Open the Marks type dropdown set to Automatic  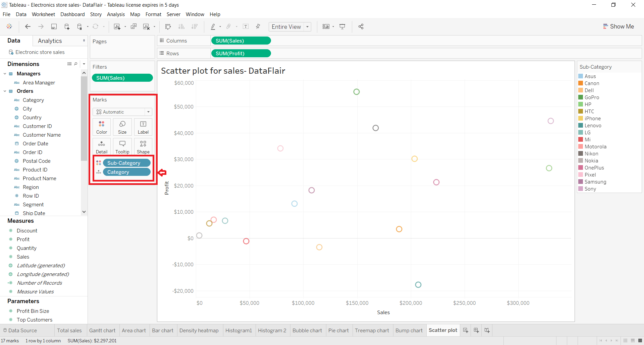click(x=148, y=112)
